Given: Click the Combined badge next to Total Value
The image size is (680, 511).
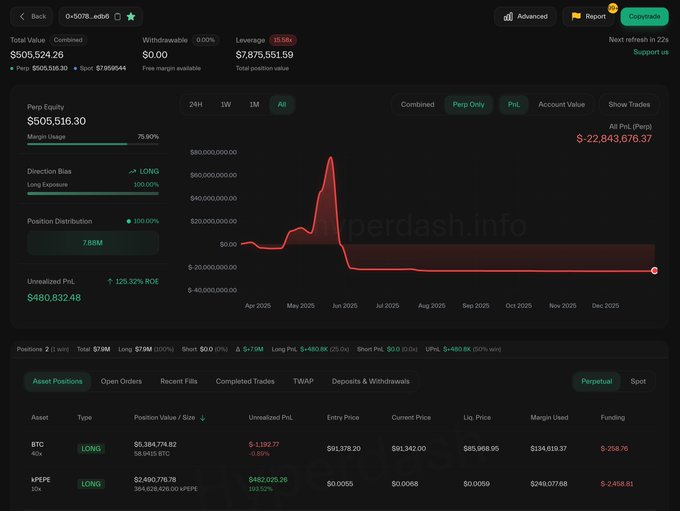Looking at the screenshot, I should (x=68, y=40).
